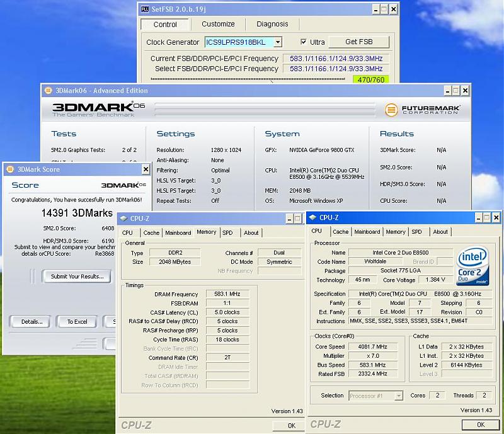Click the 3DMark06 logo in main window
Screen dimensions: 504x434
(x=98, y=109)
